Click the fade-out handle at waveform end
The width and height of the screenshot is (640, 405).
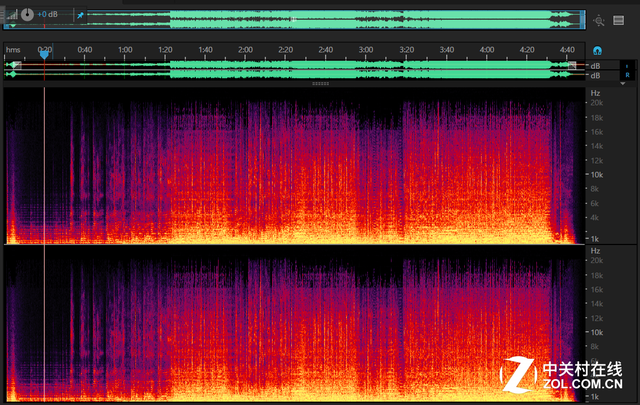pyautogui.click(x=572, y=65)
